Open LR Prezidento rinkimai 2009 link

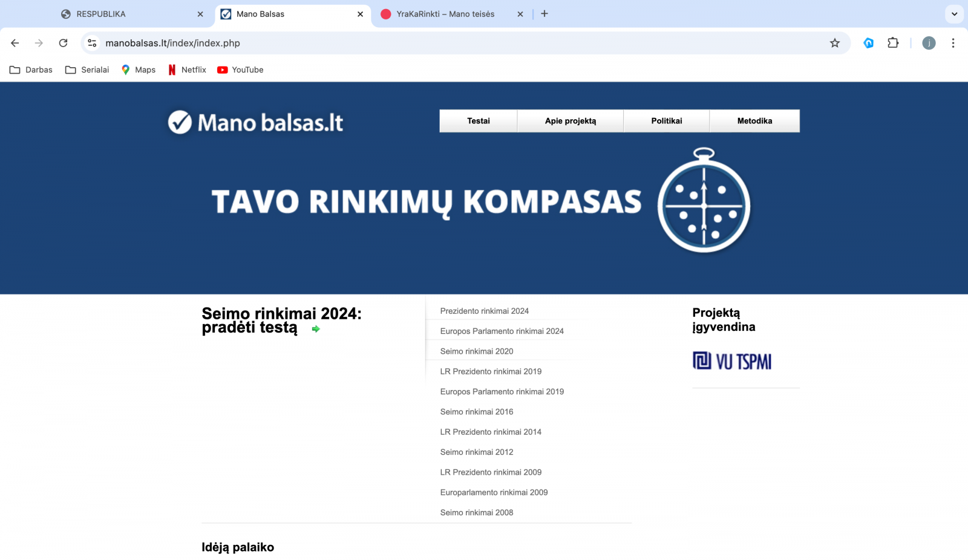coord(491,472)
